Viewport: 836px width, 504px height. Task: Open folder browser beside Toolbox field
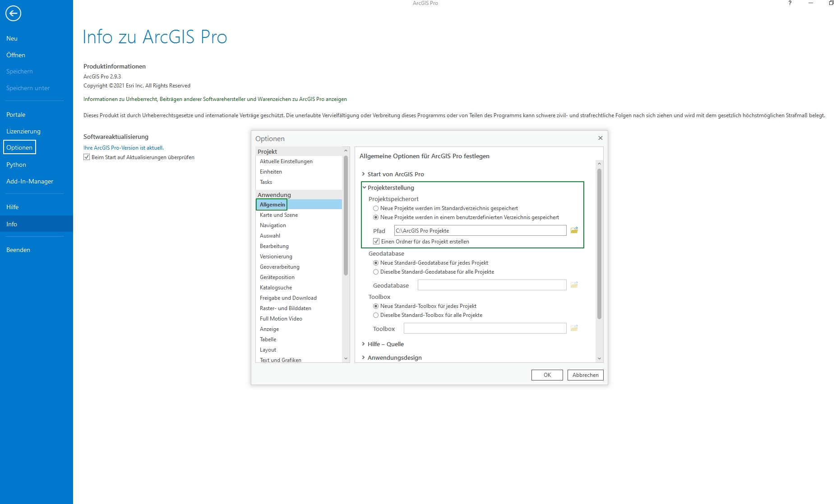574,328
